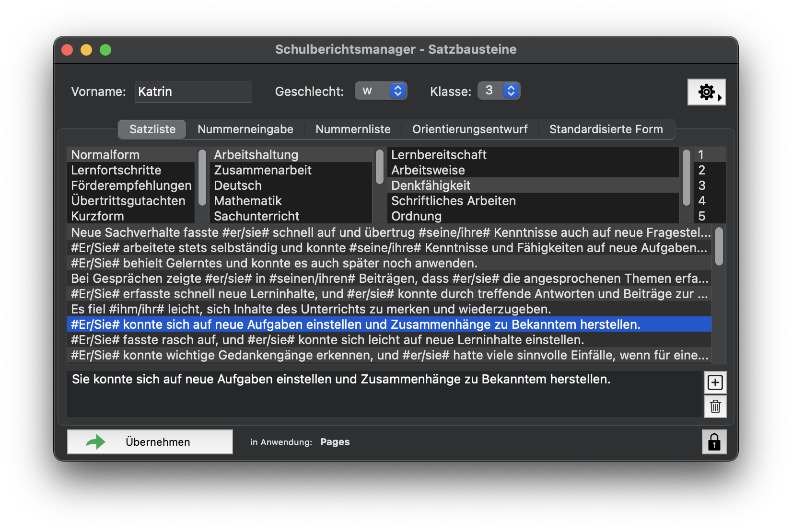Click the green zoom traffic light
The height and width of the screenshot is (532, 792).
point(105,49)
